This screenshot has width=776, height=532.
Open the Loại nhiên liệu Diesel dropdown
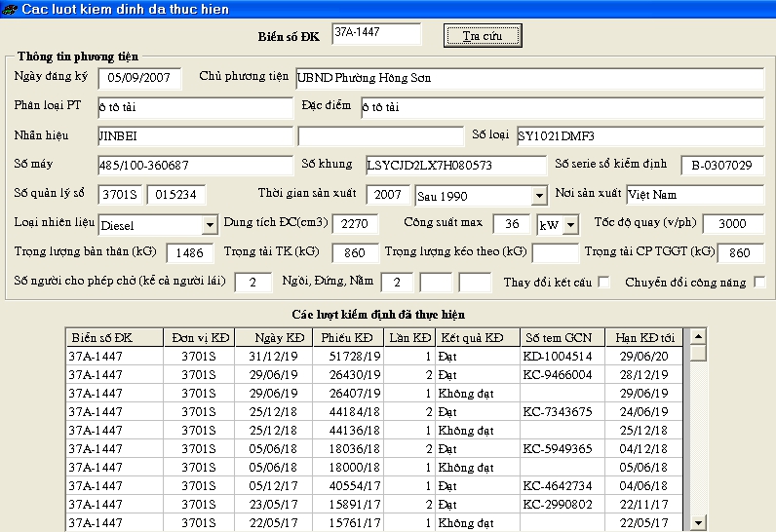tap(210, 225)
